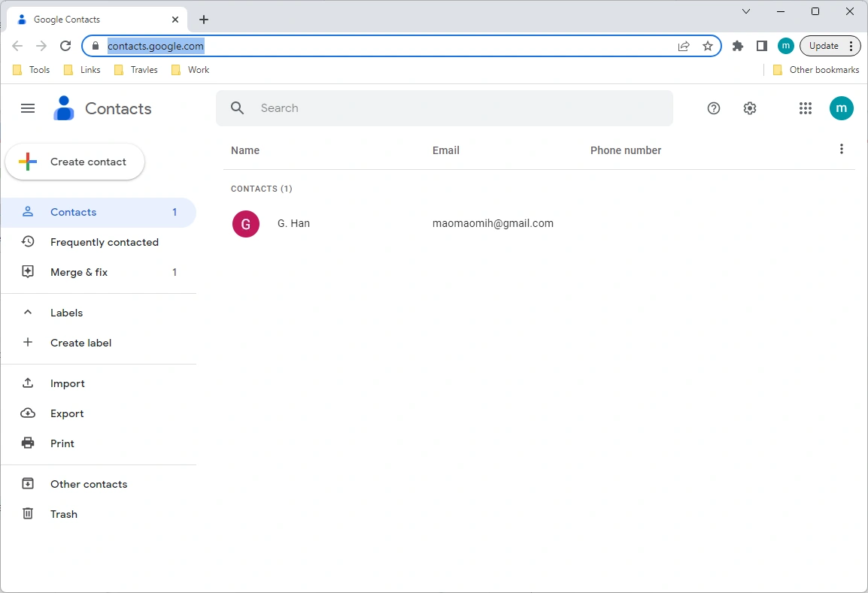
Task: Focus the contacts Search field
Action: (445, 108)
